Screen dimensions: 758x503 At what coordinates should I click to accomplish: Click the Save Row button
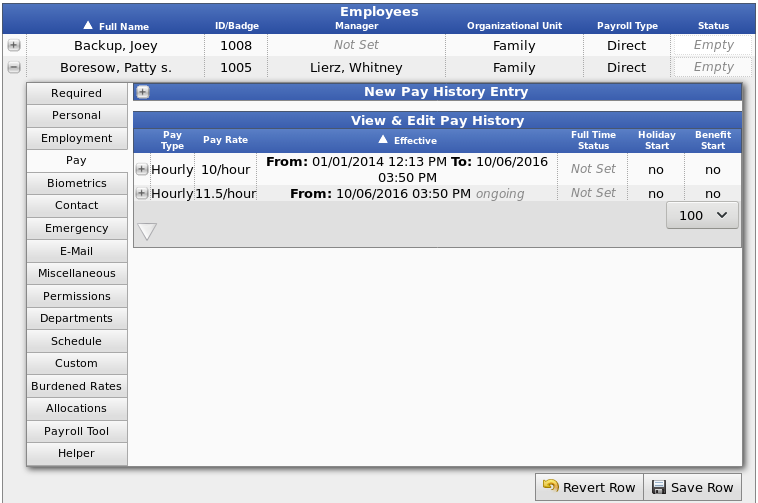pyautogui.click(x=692, y=487)
